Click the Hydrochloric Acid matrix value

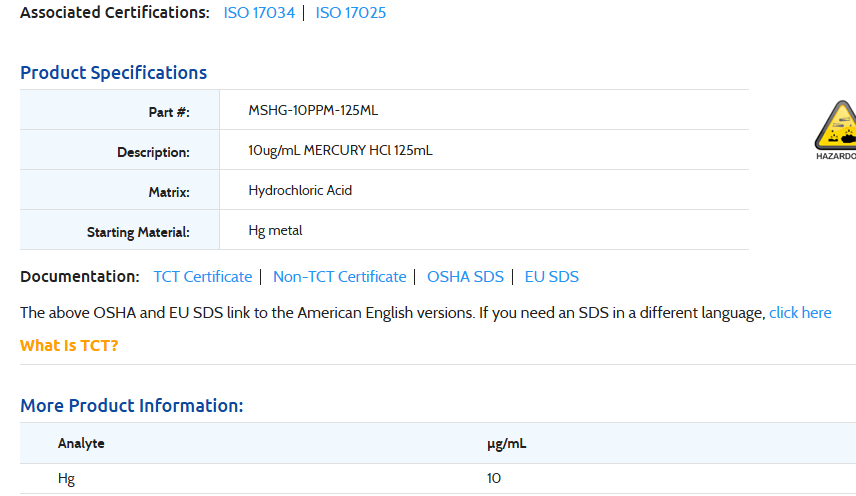coord(300,190)
